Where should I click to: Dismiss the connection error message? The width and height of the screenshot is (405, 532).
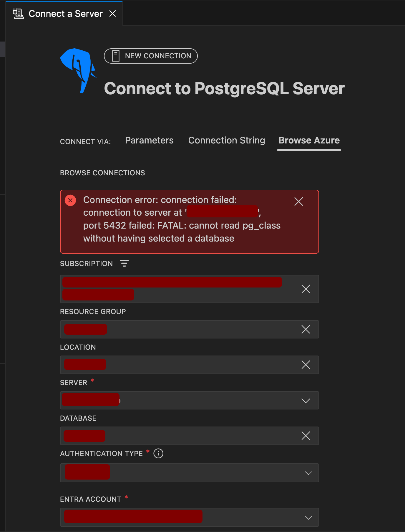(298, 201)
